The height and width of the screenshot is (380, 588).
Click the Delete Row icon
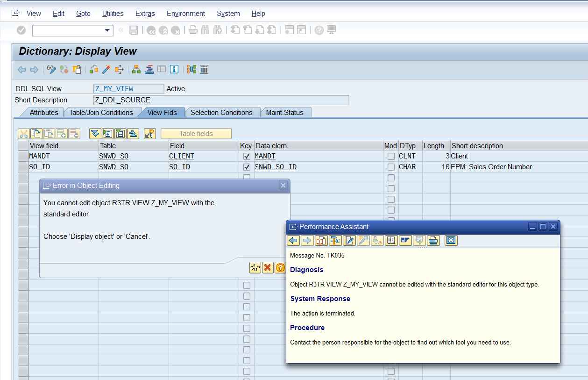[x=74, y=134]
